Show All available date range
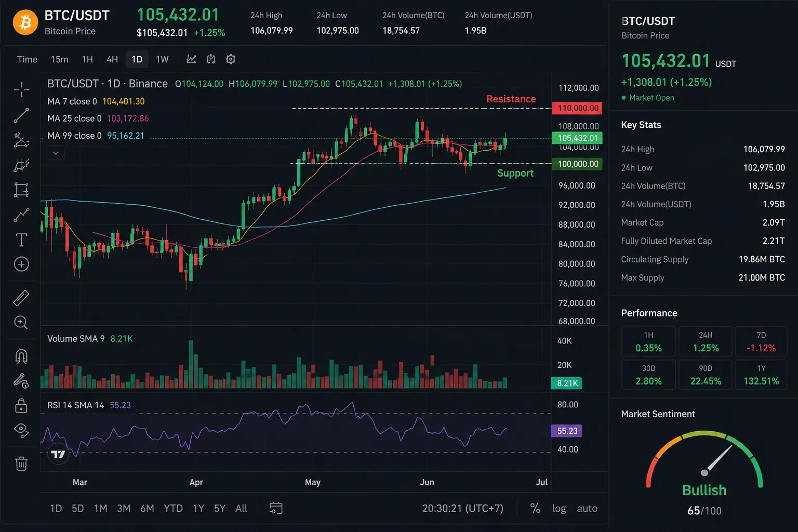 coord(241,508)
